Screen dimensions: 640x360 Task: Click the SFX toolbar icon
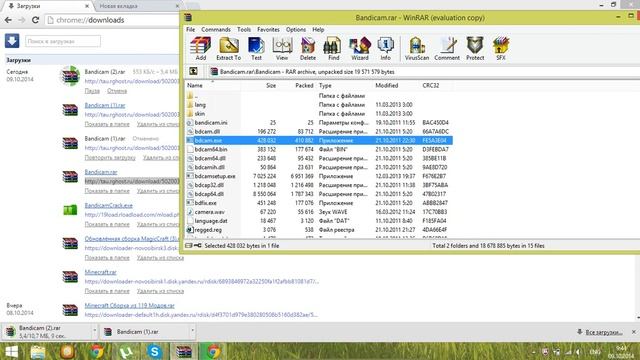click(x=501, y=49)
